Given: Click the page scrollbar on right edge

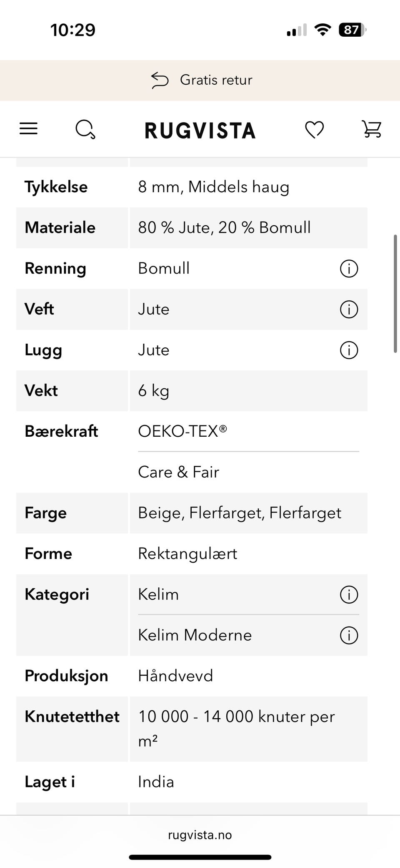Looking at the screenshot, I should (395, 294).
